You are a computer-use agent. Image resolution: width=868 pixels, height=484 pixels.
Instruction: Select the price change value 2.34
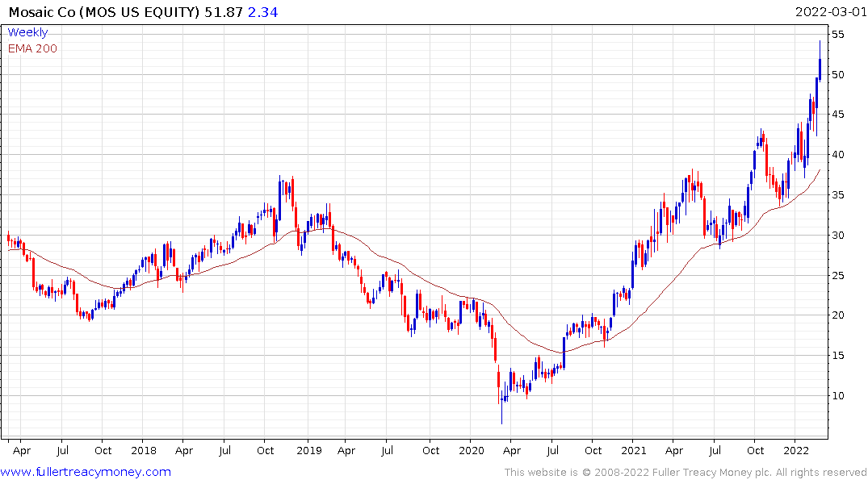tap(262, 12)
